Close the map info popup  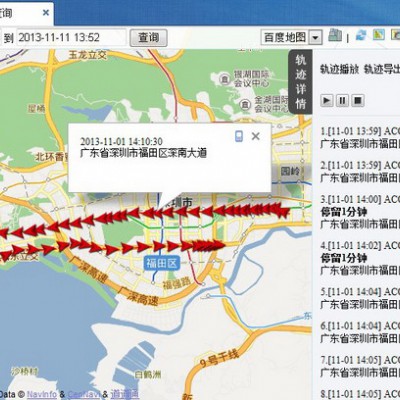pyautogui.click(x=256, y=136)
